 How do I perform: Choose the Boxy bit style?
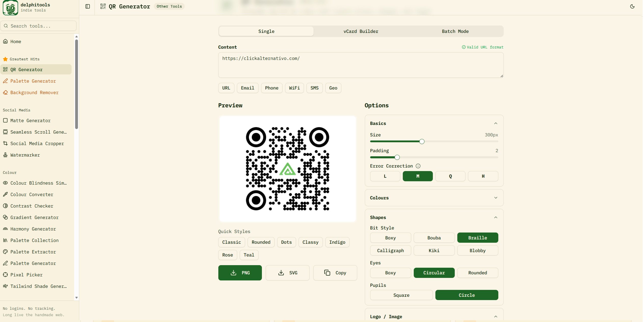pos(391,238)
